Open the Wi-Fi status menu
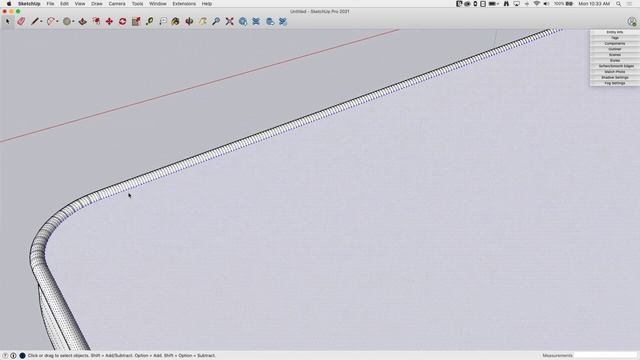Viewport: 640px width, 360px height. pos(536,4)
